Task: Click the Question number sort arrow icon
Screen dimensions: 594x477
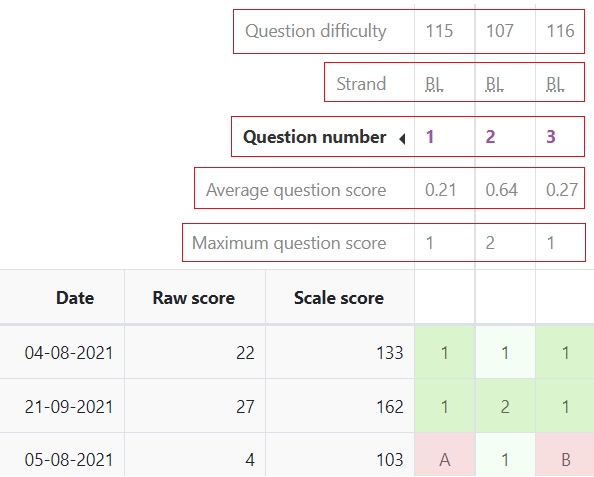Action: (x=402, y=139)
